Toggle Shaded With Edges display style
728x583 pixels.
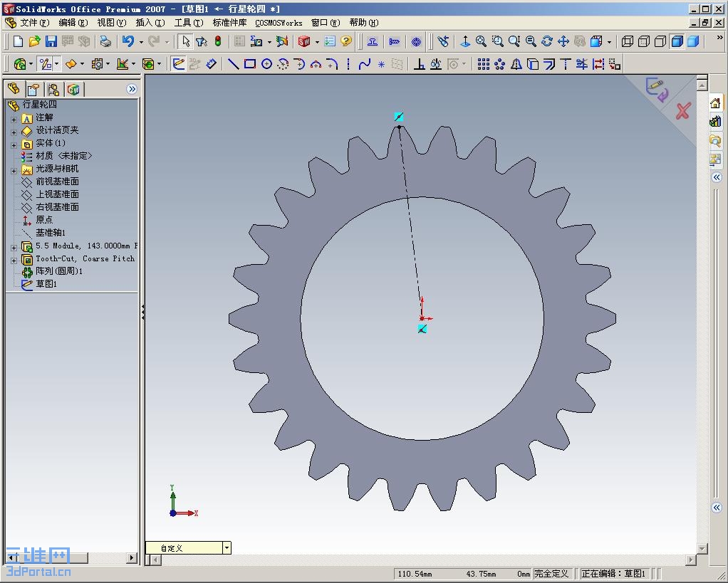677,41
